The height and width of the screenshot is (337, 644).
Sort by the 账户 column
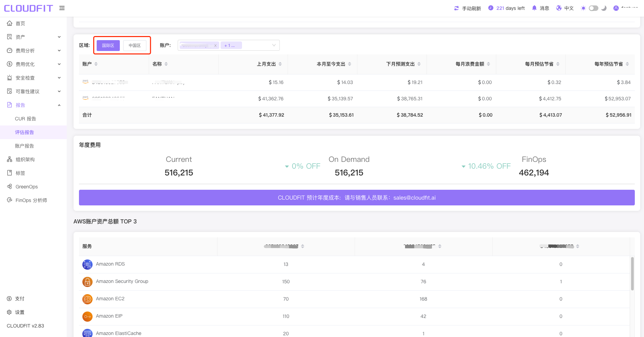pyautogui.click(x=96, y=64)
